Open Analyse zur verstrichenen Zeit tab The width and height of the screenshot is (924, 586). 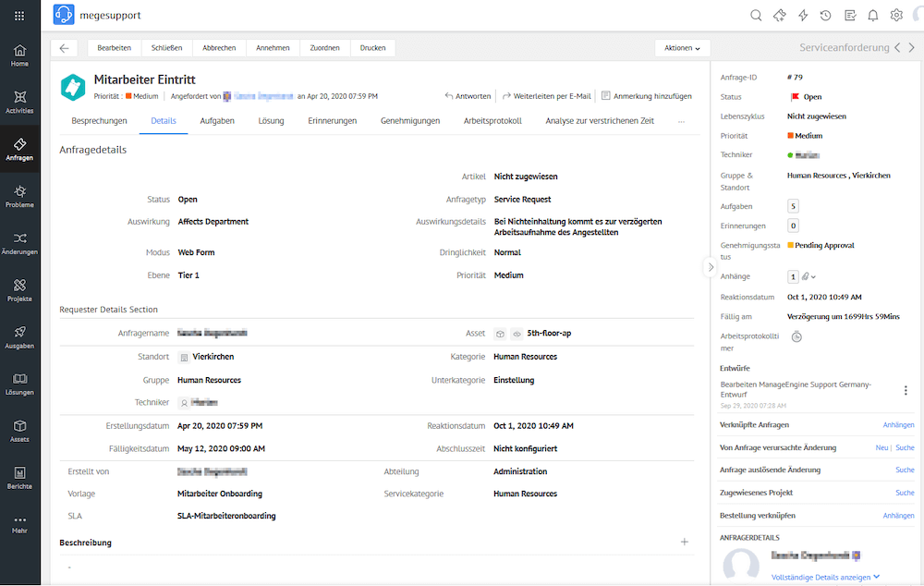coord(600,121)
